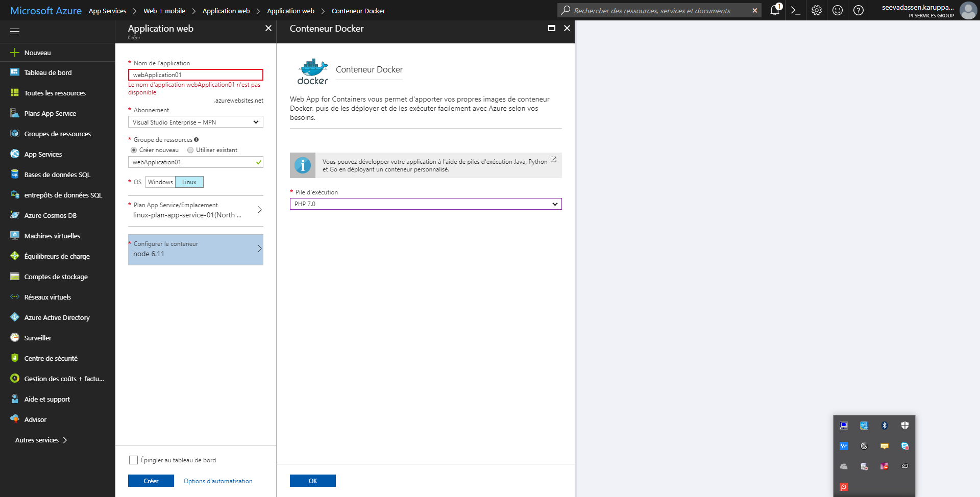
Task: Click the Centre de sécurité shield icon
Action: (x=15, y=358)
